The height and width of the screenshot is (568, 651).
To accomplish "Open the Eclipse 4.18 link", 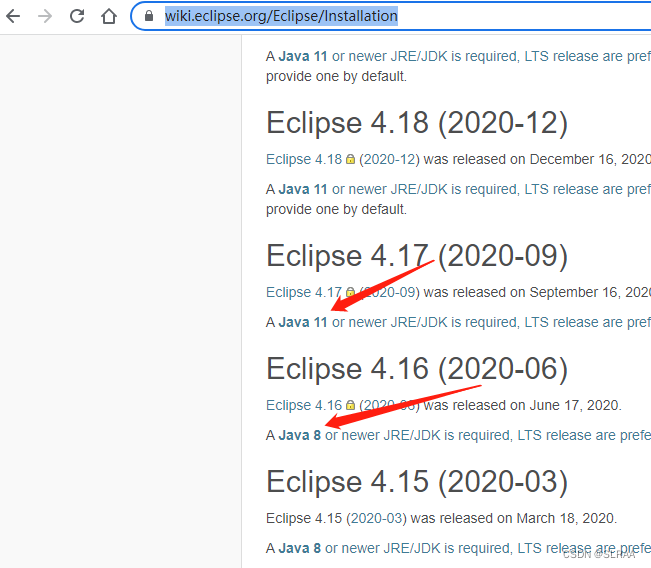I will tap(304, 159).
